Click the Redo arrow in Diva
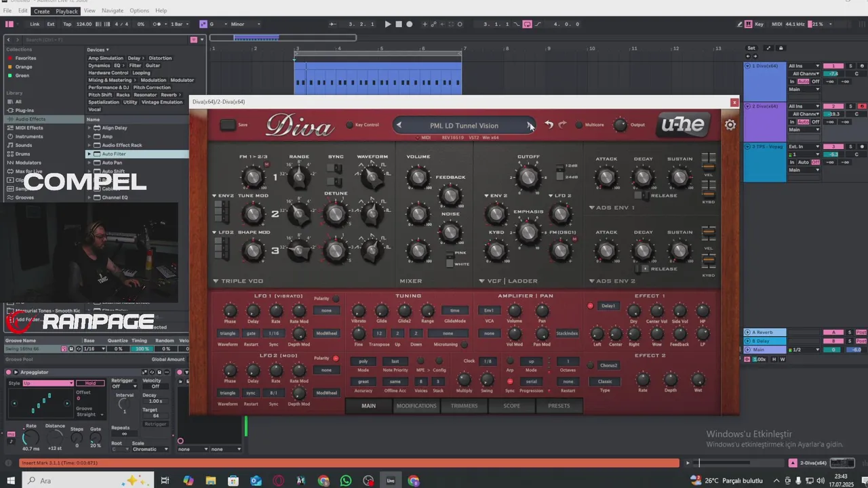The height and width of the screenshot is (488, 868). pyautogui.click(x=562, y=125)
